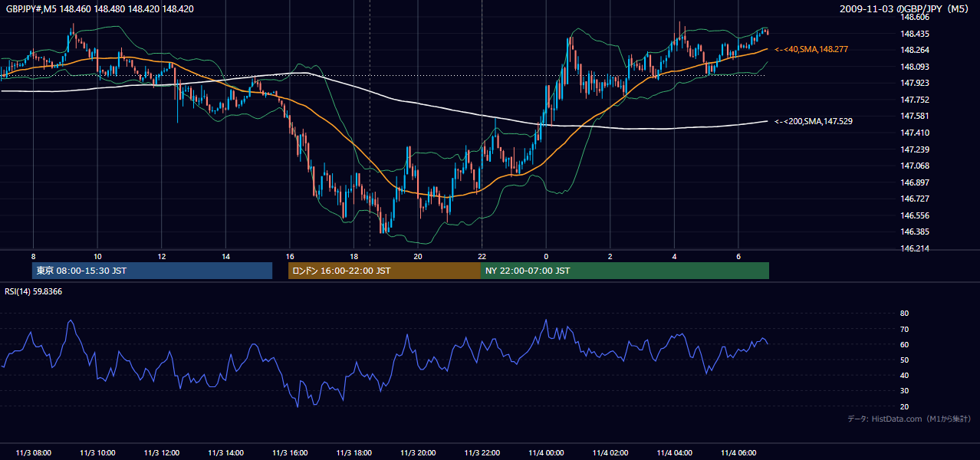
Task: Click the '11/4 06:00' bottom time label
Action: (x=738, y=453)
